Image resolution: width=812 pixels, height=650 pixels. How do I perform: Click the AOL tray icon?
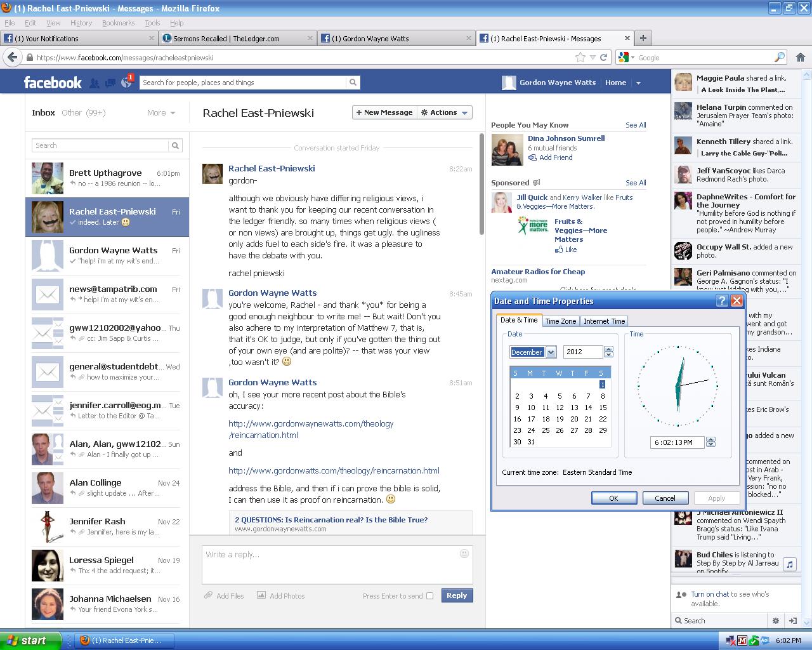tap(765, 640)
